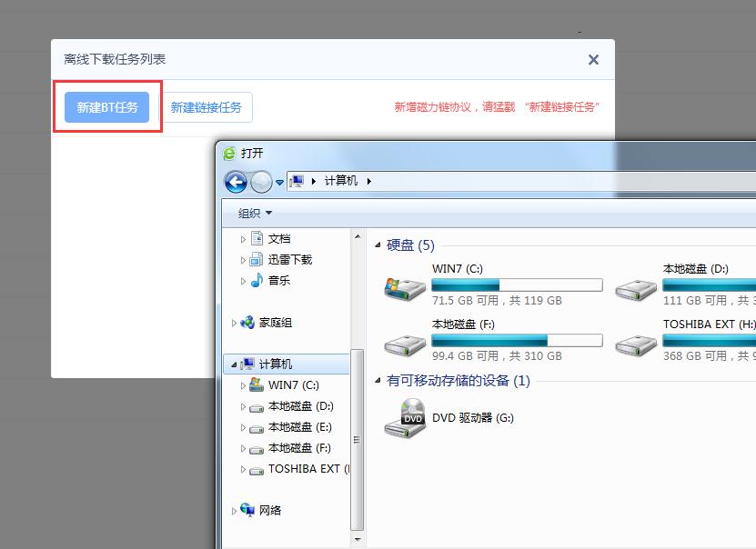Click the 本地磁盘 (D:) drive icon
Viewport: 756px width, 549px height.
(636, 290)
